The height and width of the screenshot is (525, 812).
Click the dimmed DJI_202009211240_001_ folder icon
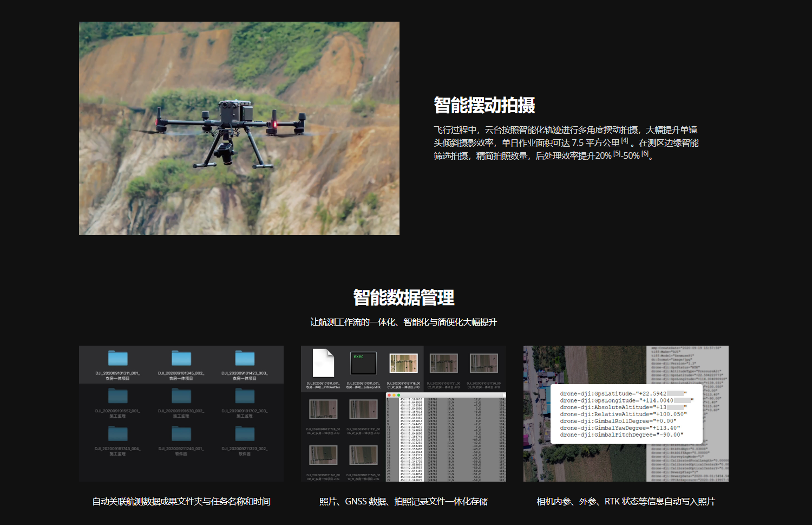coord(181,434)
